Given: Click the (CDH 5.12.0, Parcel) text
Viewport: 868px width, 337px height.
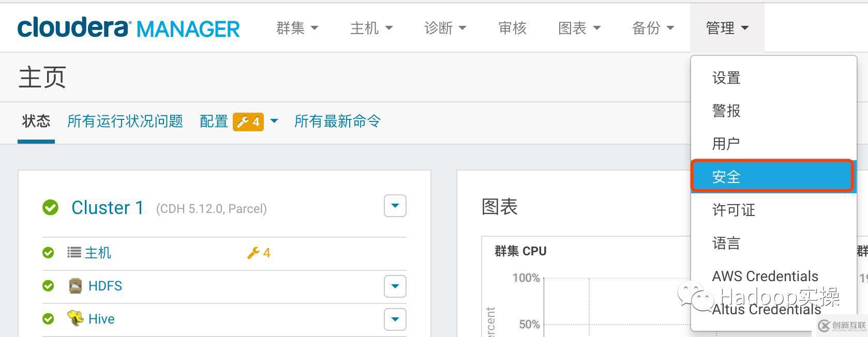Looking at the screenshot, I should pos(212,209).
